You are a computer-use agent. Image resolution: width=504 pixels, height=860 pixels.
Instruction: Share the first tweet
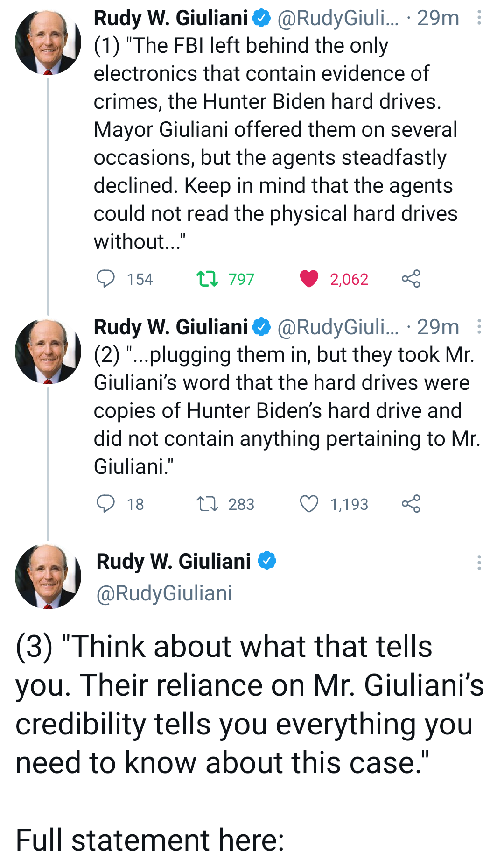pos(411,279)
